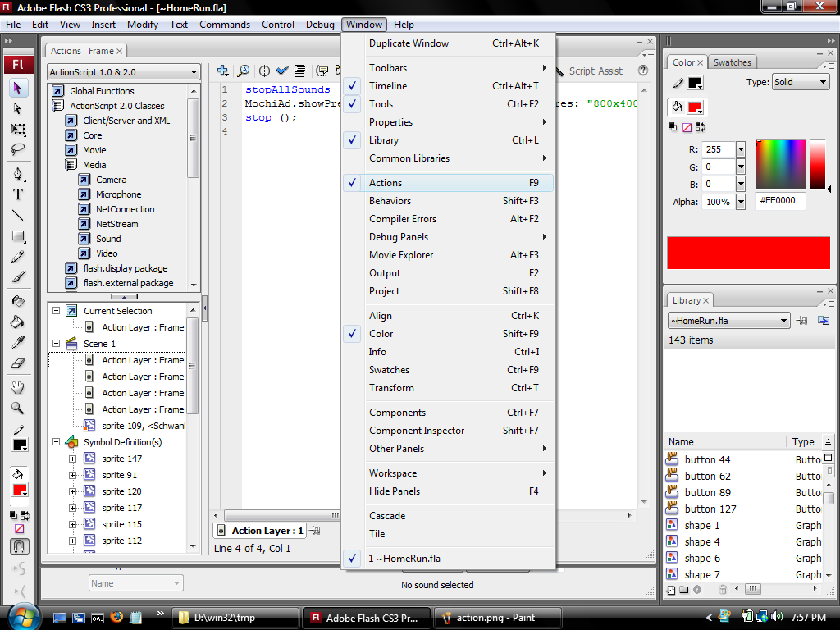840x630 pixels.
Task: Click Add new item to script button
Action: 223,71
